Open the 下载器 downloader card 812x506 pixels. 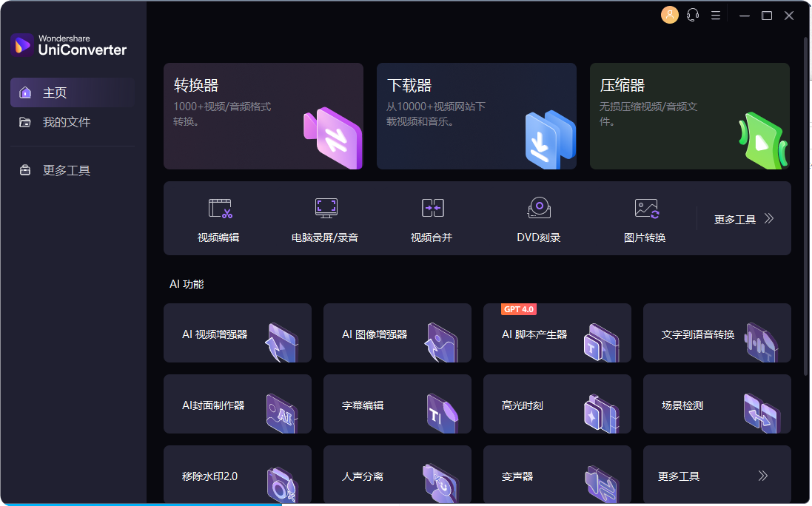tap(476, 116)
